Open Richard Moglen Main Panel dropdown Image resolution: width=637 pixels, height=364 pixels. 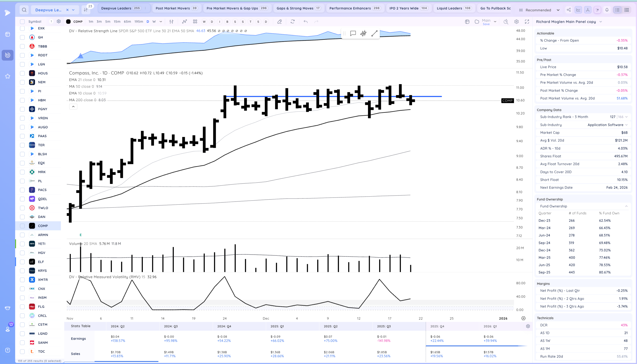(600, 22)
